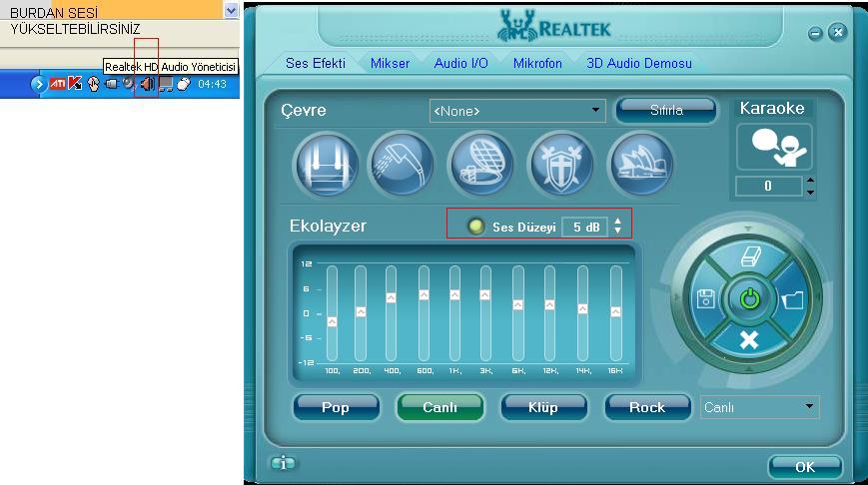Click the ATI tray icon
868x485 pixels.
58,84
